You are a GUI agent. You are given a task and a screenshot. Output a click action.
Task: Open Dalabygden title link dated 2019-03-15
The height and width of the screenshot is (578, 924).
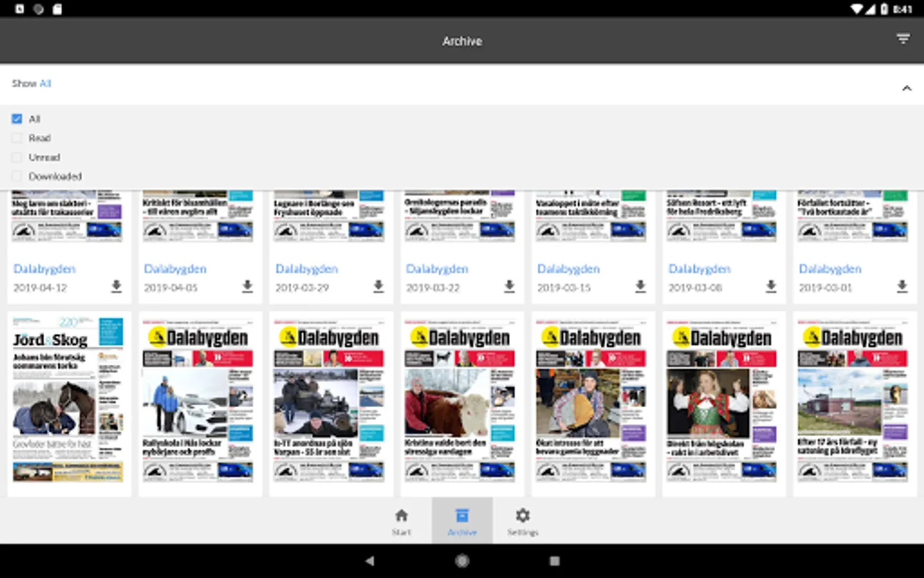(x=569, y=268)
